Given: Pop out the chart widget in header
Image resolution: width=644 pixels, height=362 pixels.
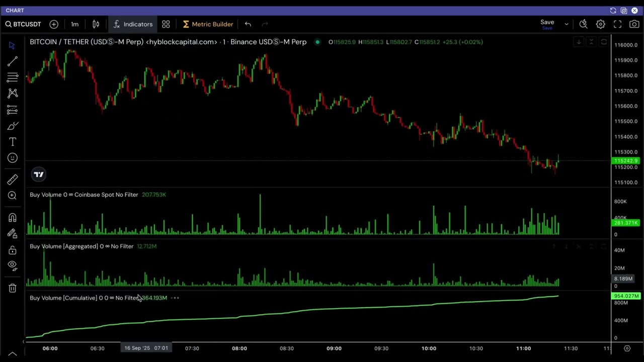Looking at the screenshot, I should 624,11.
